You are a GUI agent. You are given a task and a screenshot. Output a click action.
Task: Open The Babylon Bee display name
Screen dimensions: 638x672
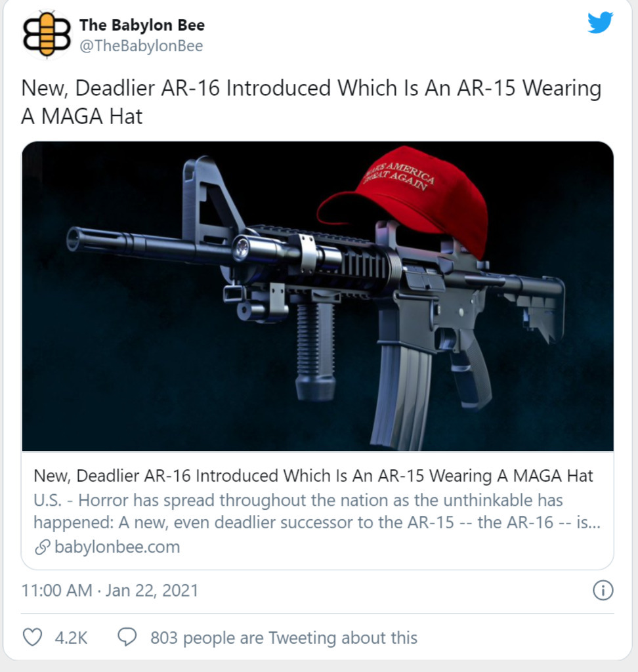pos(142,25)
